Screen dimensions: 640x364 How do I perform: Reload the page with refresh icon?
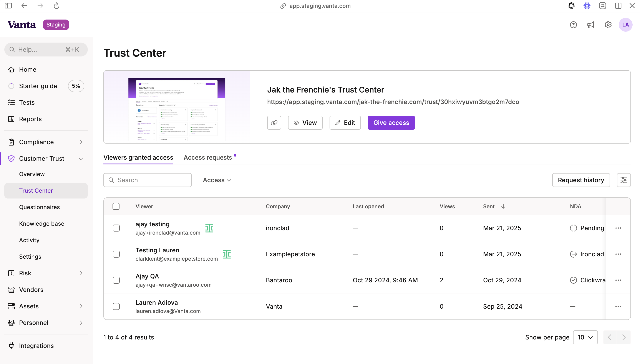coord(56,5)
